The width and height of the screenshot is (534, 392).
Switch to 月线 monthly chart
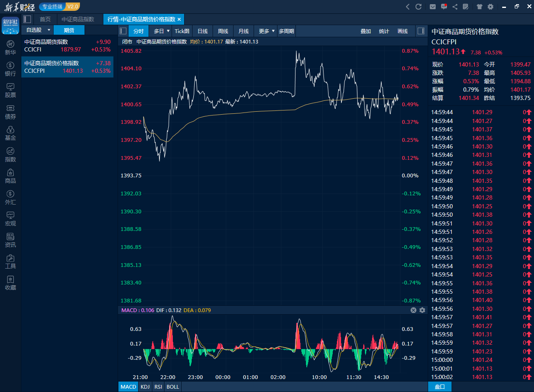[244, 31]
